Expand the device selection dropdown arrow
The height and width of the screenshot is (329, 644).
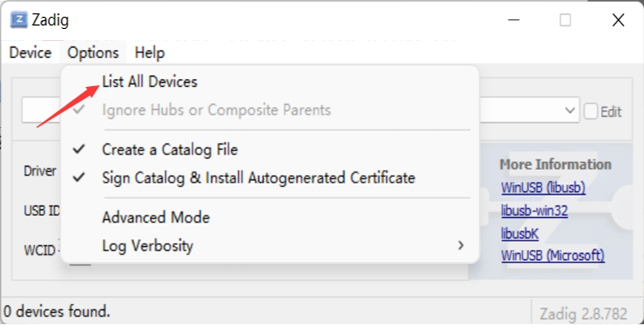(x=570, y=110)
